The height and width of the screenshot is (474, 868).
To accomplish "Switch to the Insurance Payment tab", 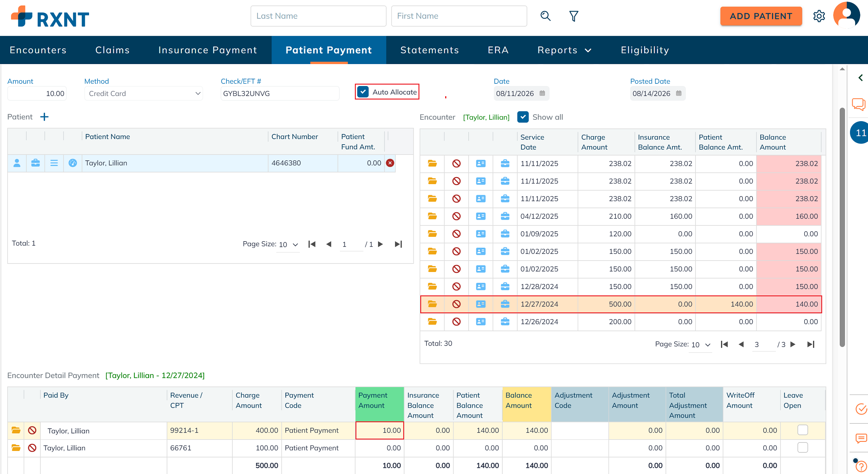I will (x=208, y=50).
